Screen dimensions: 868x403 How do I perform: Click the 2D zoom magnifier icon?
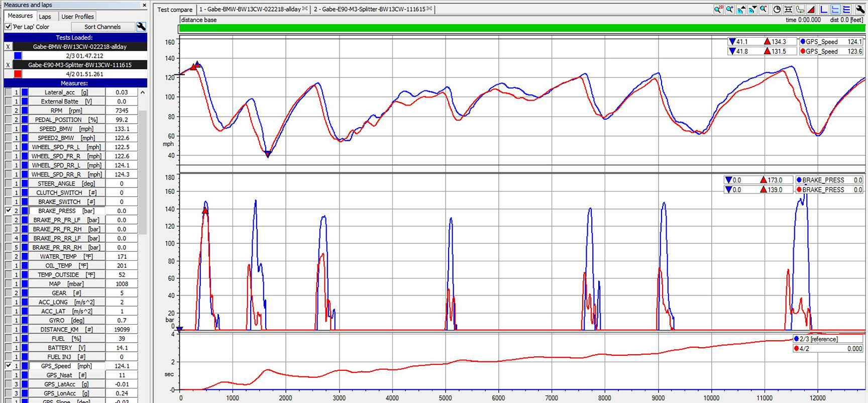pos(719,9)
